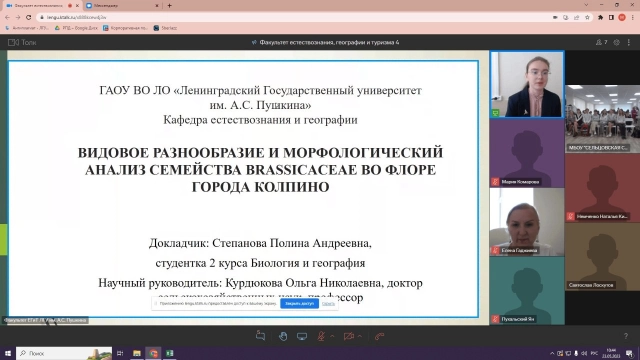Toggle Chrome side panel icon
Viewport: 640px width, 360px height.
(x=611, y=17)
